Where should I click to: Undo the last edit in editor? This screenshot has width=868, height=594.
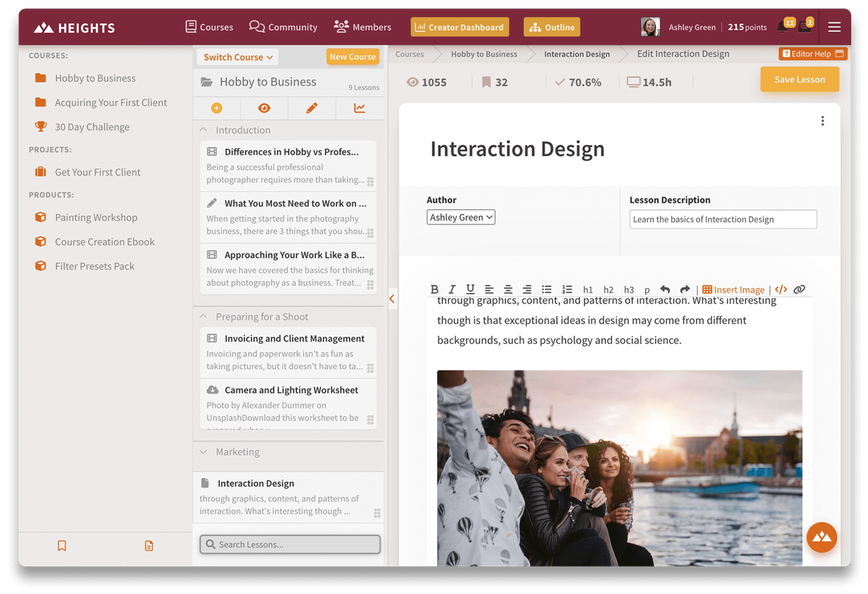pos(665,290)
